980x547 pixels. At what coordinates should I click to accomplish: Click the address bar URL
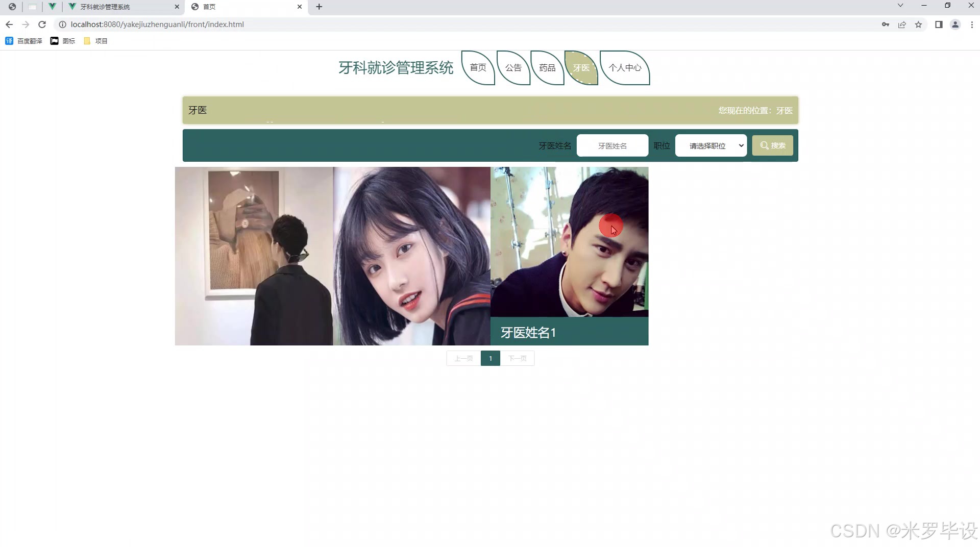(x=157, y=24)
